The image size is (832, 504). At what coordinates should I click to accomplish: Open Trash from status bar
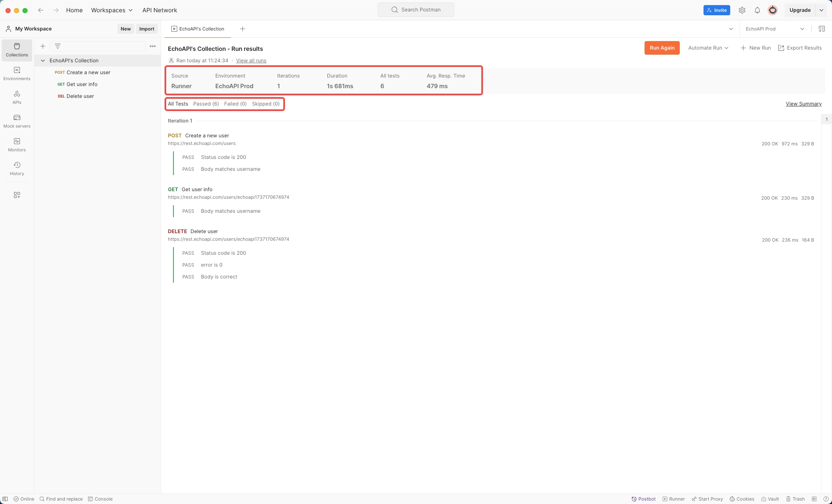coord(795,499)
